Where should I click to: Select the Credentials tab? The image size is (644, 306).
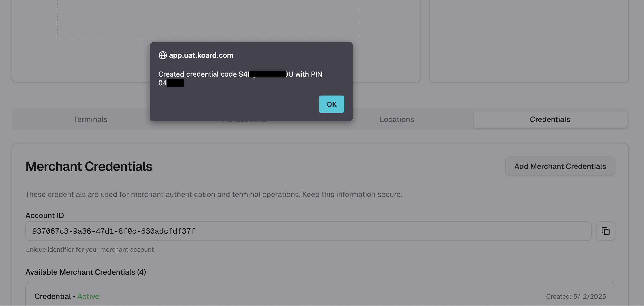[x=550, y=119]
